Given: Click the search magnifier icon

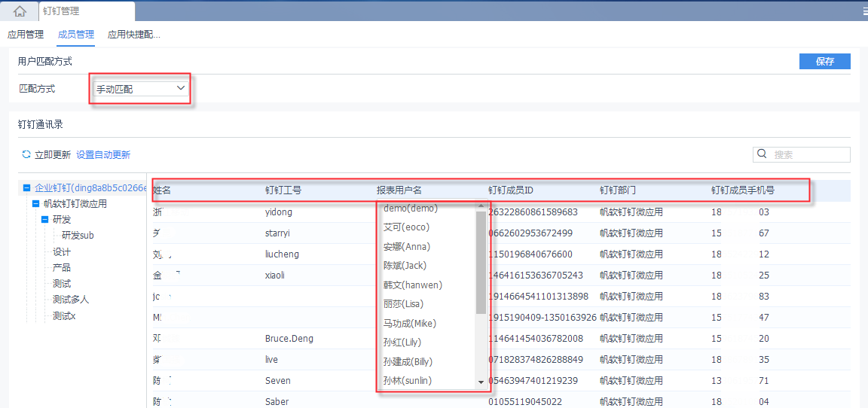Looking at the screenshot, I should (762, 154).
